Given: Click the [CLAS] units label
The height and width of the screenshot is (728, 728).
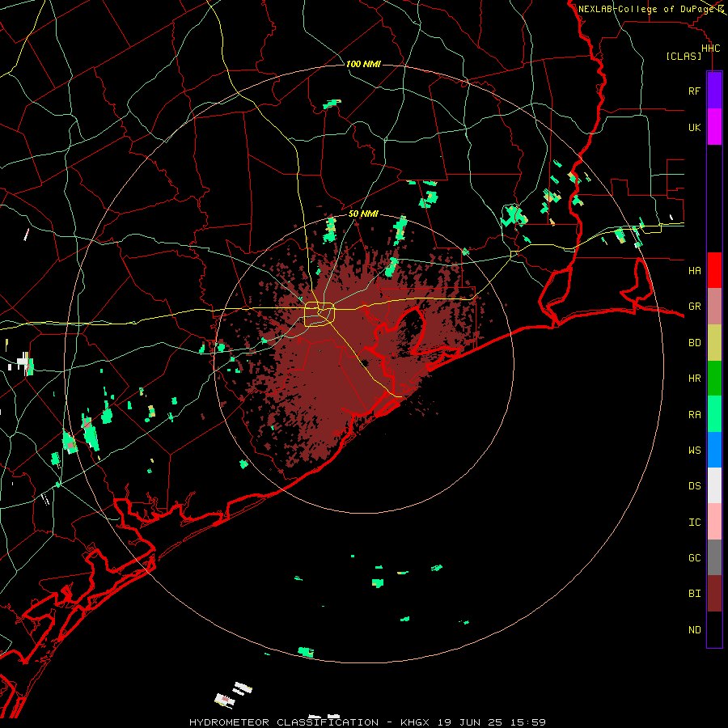Looking at the screenshot, I should click(x=684, y=56).
